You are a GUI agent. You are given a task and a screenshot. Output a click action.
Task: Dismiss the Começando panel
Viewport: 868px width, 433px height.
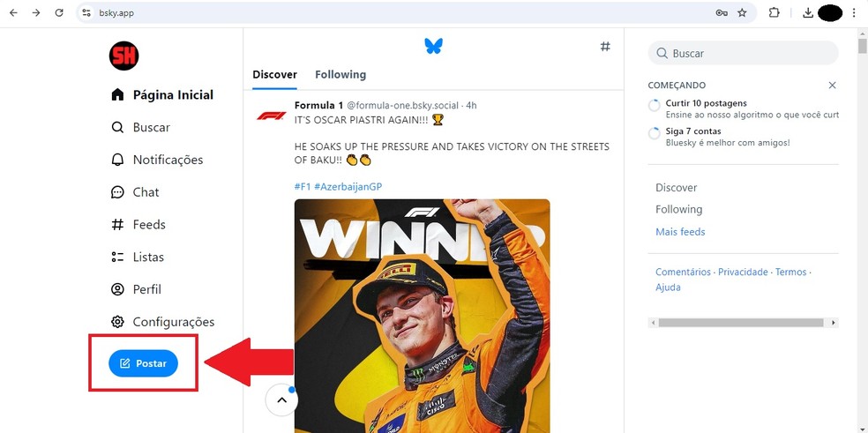[x=832, y=86]
